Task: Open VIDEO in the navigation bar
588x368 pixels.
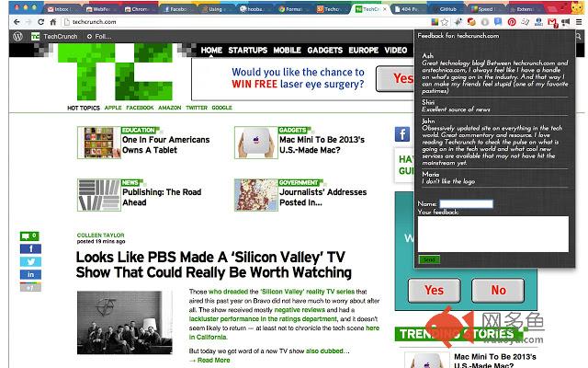Action: click(x=396, y=51)
